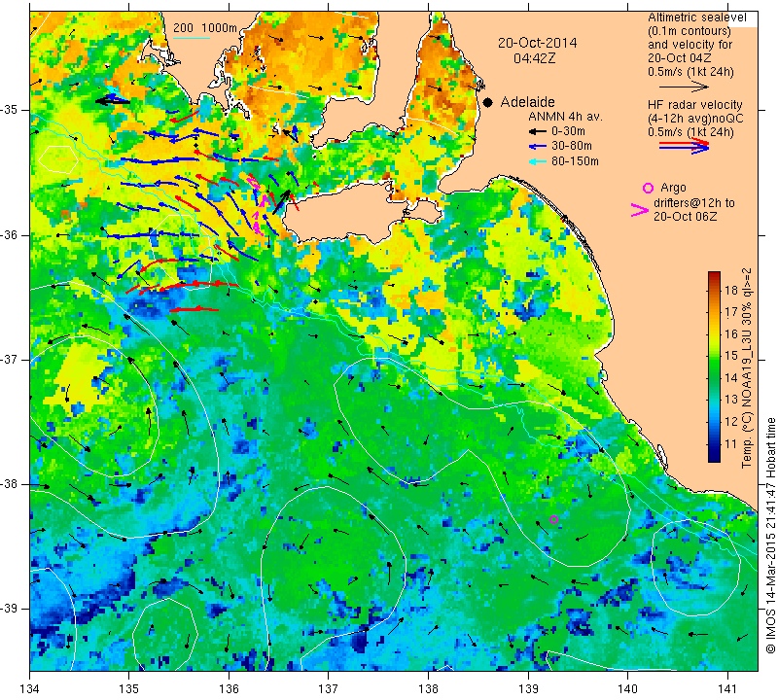Click the 'Altimetric sealevel' heading
This screenshot has width=778, height=700.
[696, 17]
